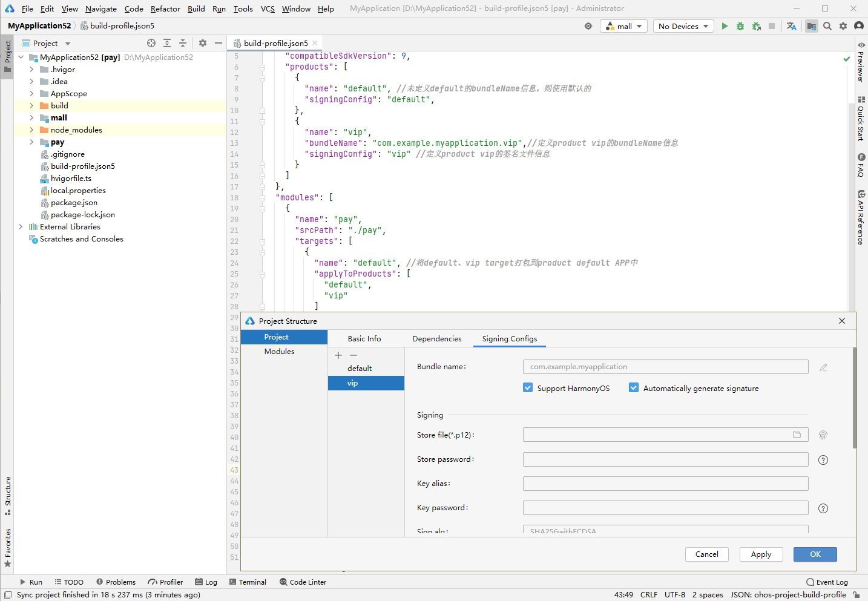Toggle the Support HarmonyOS checkbox
The image size is (868, 601).
tap(528, 388)
